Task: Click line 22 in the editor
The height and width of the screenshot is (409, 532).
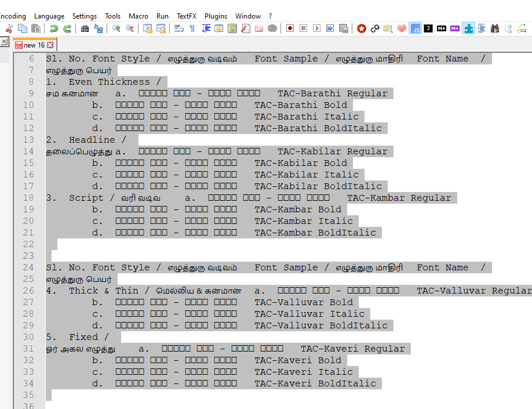Action: (x=174, y=244)
